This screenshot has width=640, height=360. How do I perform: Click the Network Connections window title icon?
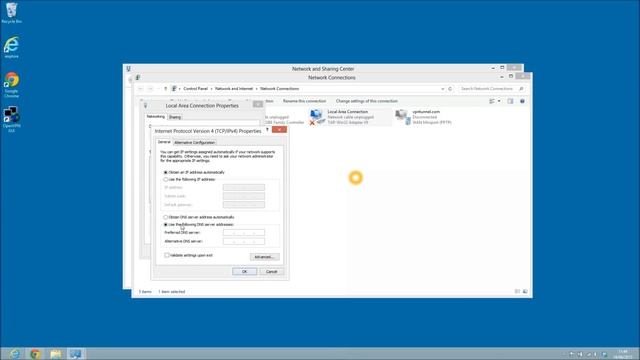point(138,78)
